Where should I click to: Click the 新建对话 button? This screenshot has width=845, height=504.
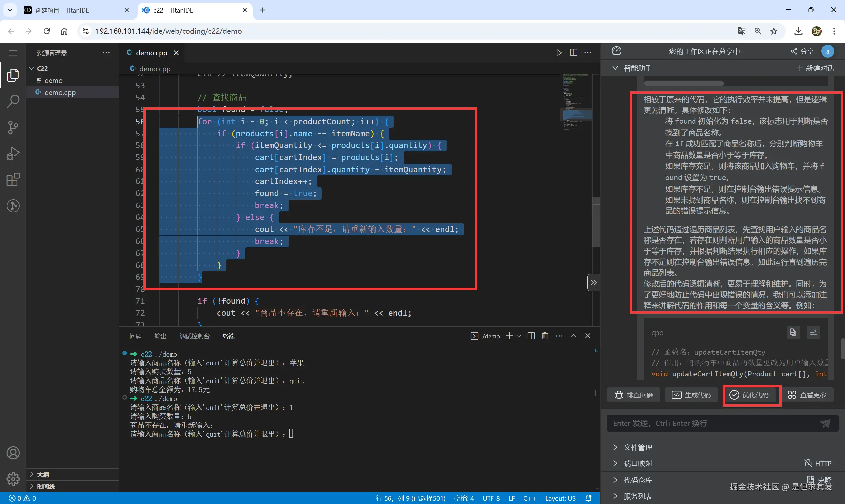point(815,68)
